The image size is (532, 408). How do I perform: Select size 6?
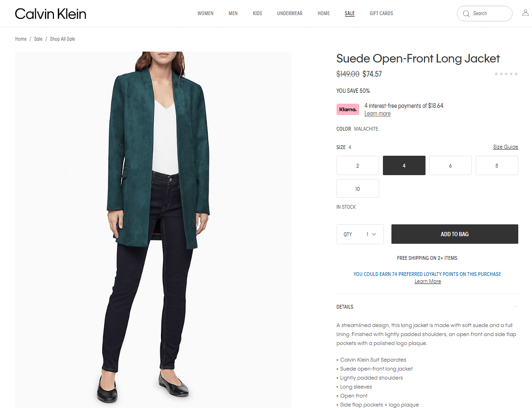(450, 166)
